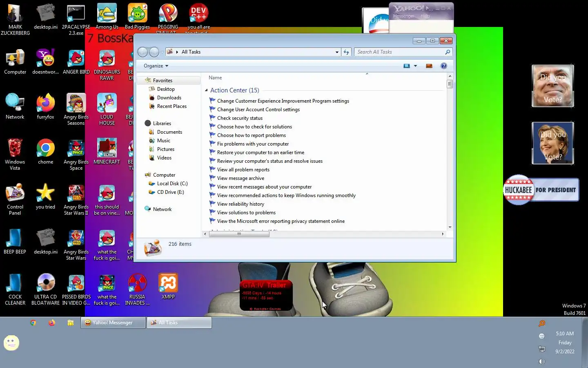Expand the address bar history dropdown

(x=337, y=52)
